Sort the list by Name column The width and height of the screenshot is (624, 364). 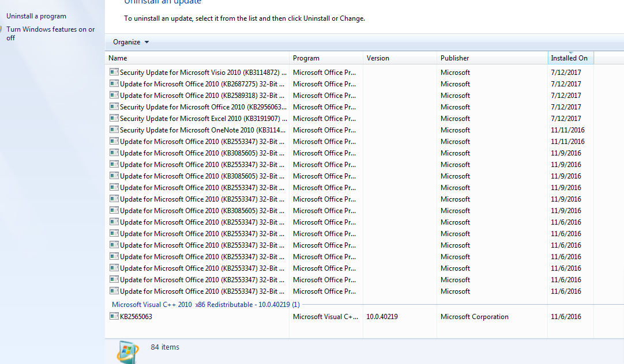pos(197,58)
